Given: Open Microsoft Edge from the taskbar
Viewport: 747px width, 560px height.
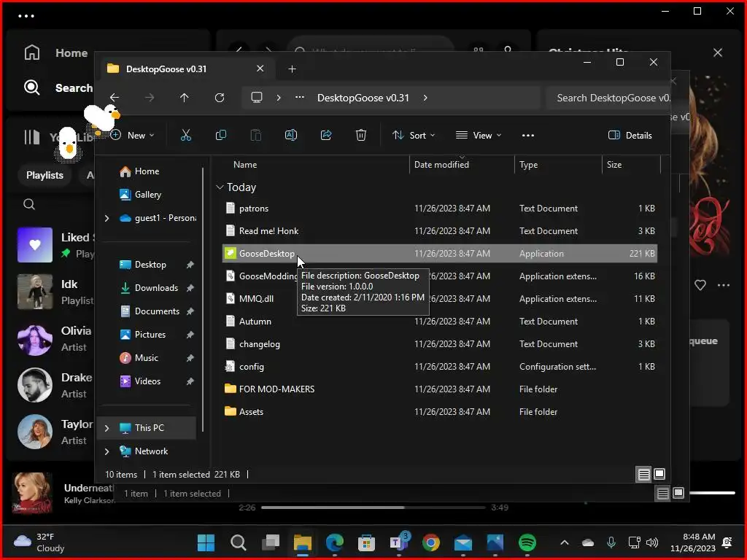Looking at the screenshot, I should coord(334,542).
